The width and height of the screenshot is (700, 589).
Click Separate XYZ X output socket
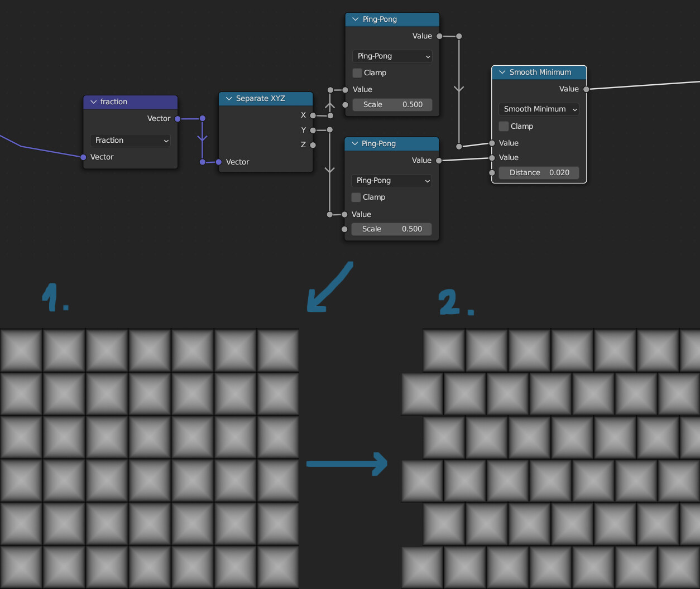point(313,115)
